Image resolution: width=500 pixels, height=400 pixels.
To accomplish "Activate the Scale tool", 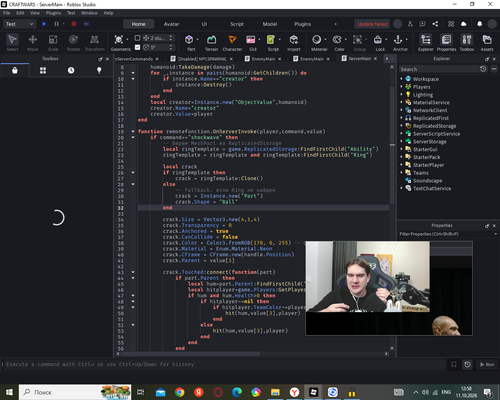I will coord(53,42).
